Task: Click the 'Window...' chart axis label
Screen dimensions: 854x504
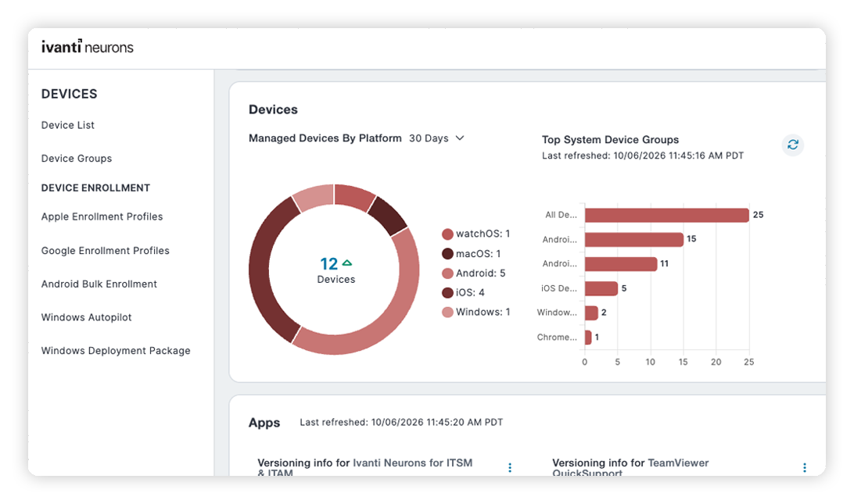Action: click(x=557, y=313)
